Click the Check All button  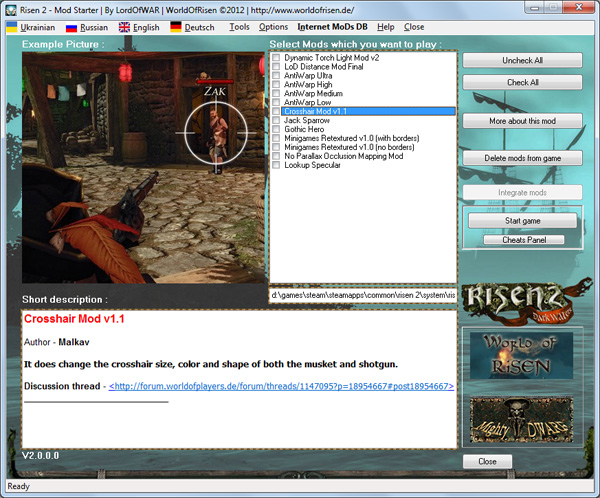click(522, 82)
